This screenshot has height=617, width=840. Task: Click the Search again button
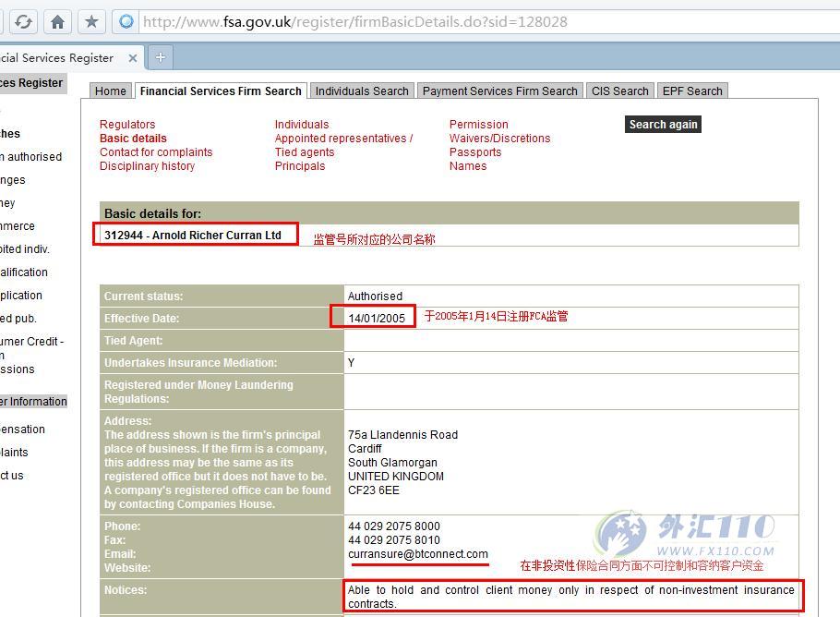tap(663, 125)
